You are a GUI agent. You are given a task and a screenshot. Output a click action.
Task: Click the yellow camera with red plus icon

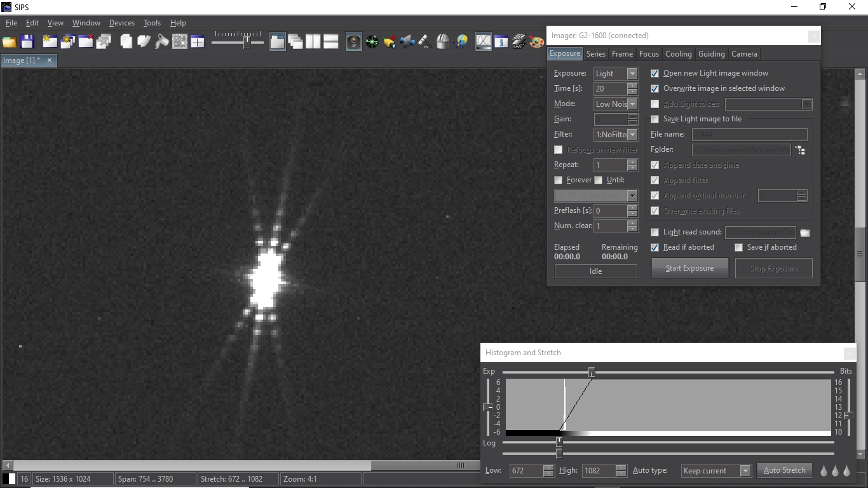[390, 42]
